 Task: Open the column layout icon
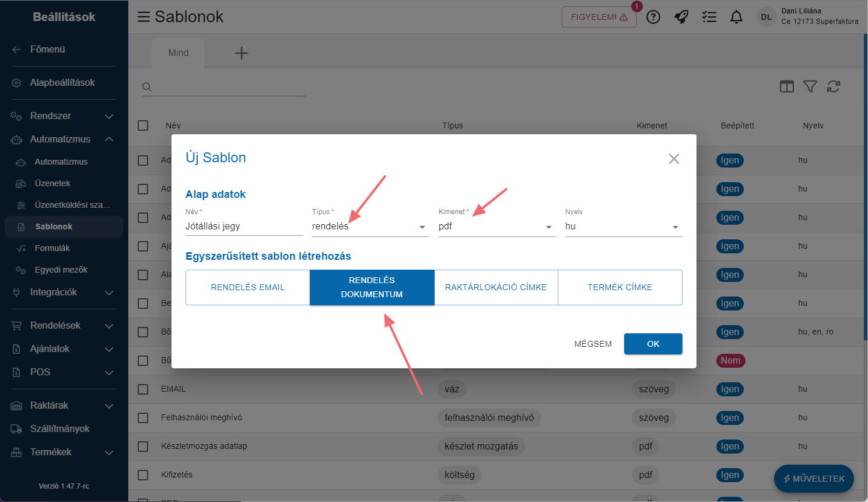tap(787, 86)
